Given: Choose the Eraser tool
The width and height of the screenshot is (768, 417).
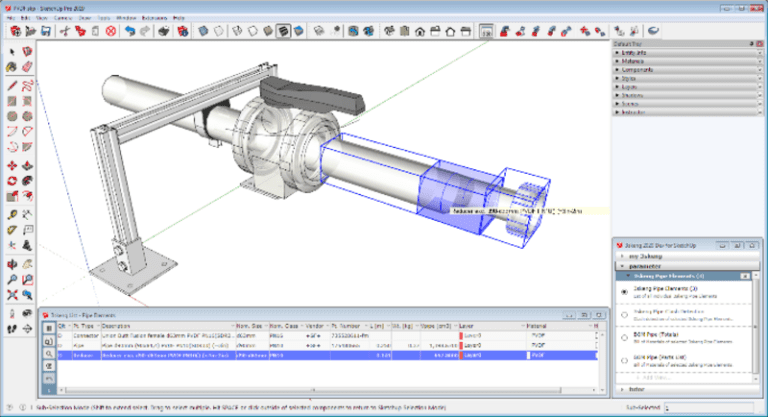Looking at the screenshot, I should (27, 67).
